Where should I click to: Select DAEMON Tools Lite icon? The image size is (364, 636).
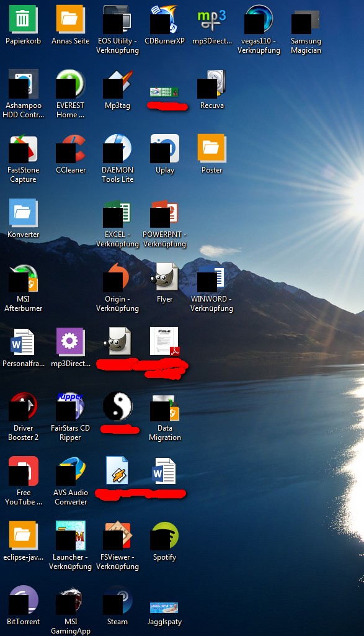click(117, 148)
